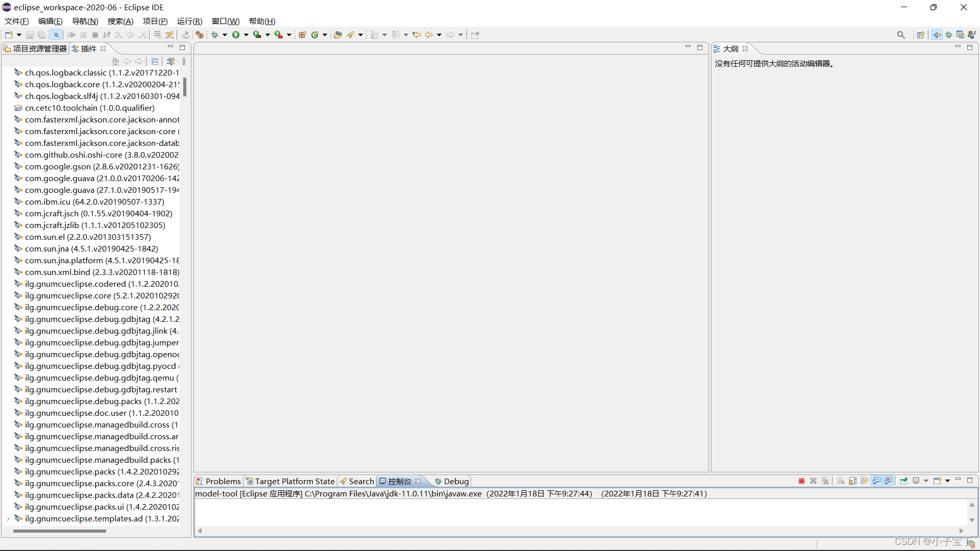The width and height of the screenshot is (980, 551).
Task: Toggle Skip All Breakpoints toolbar button
Action: [56, 35]
